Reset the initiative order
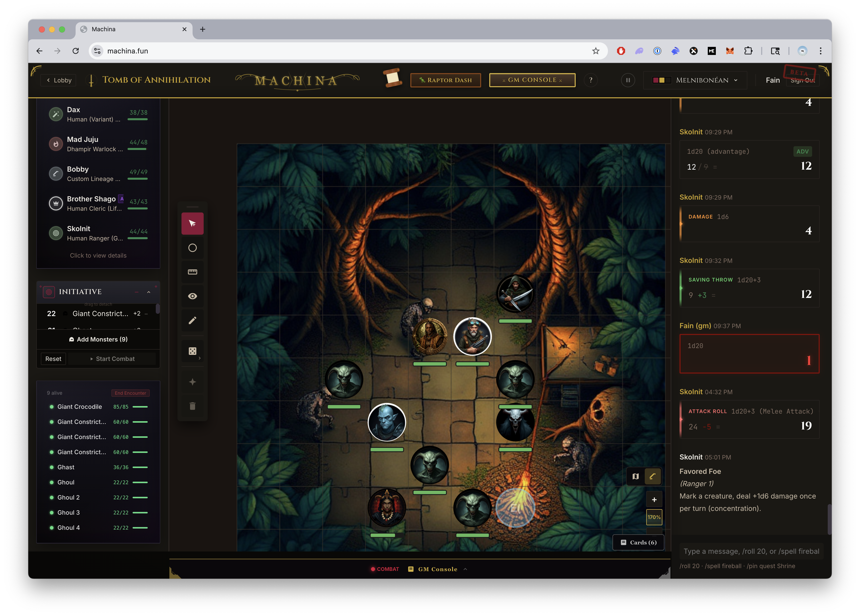This screenshot has width=860, height=616. pos(53,359)
